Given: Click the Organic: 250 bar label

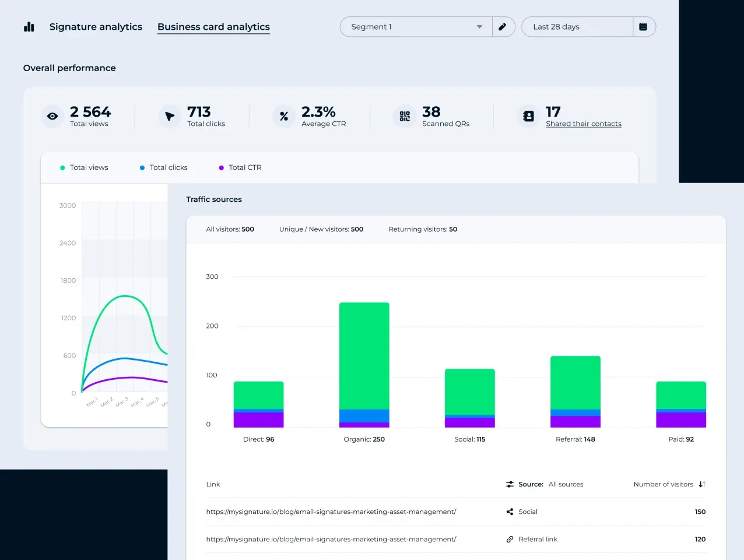Looking at the screenshot, I should [x=364, y=439].
